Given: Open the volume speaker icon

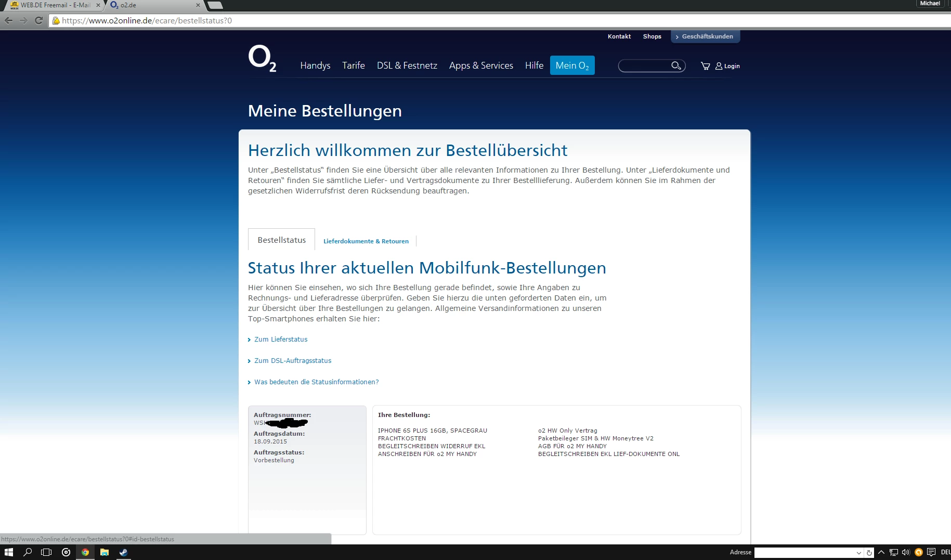Looking at the screenshot, I should [x=906, y=552].
